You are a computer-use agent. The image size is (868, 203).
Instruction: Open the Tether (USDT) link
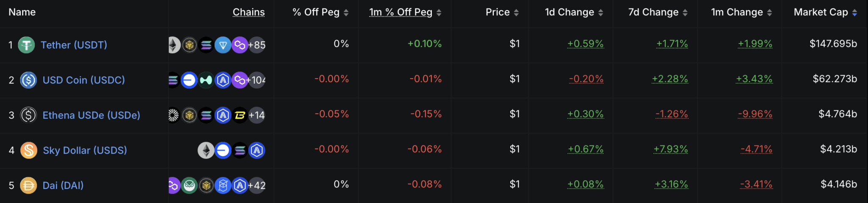coord(74,45)
